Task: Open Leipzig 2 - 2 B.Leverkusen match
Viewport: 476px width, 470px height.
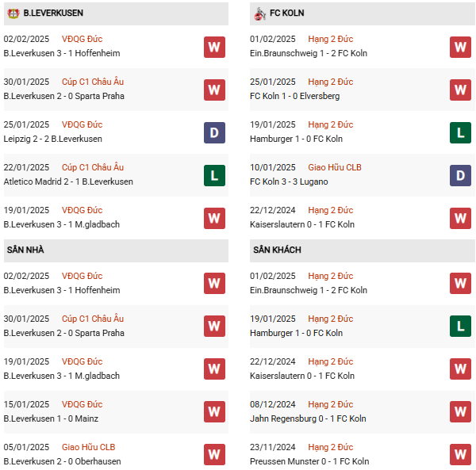Action: click(52, 139)
